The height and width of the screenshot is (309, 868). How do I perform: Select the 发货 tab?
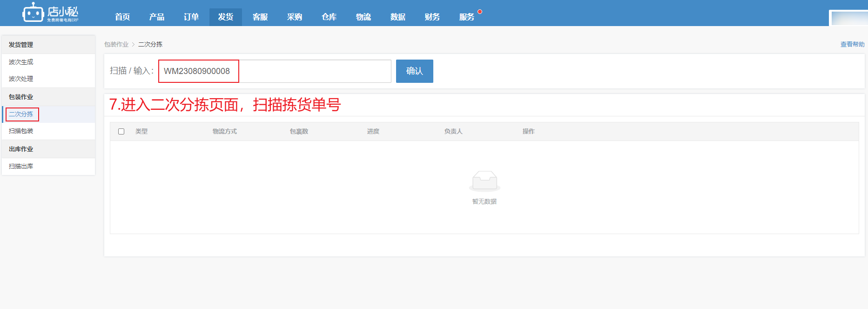pyautogui.click(x=226, y=17)
